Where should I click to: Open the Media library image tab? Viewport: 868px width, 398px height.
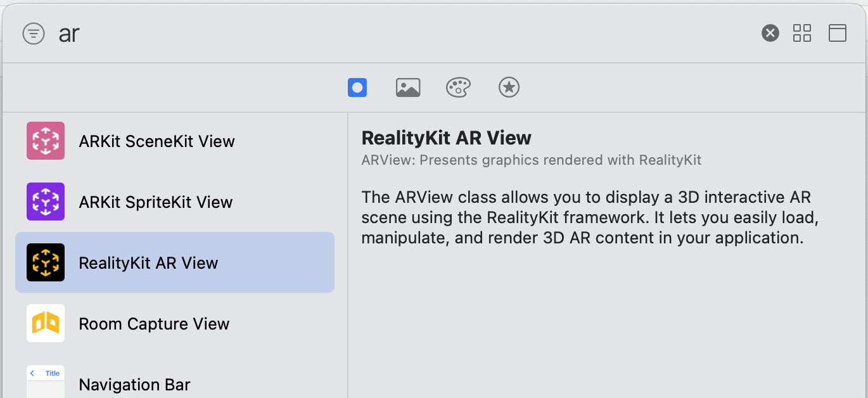coord(408,87)
